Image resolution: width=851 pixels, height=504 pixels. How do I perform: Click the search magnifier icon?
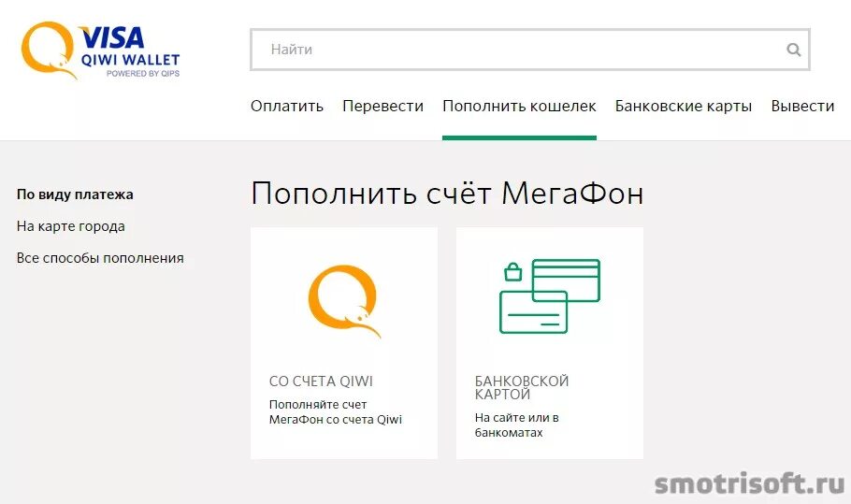coord(793,50)
